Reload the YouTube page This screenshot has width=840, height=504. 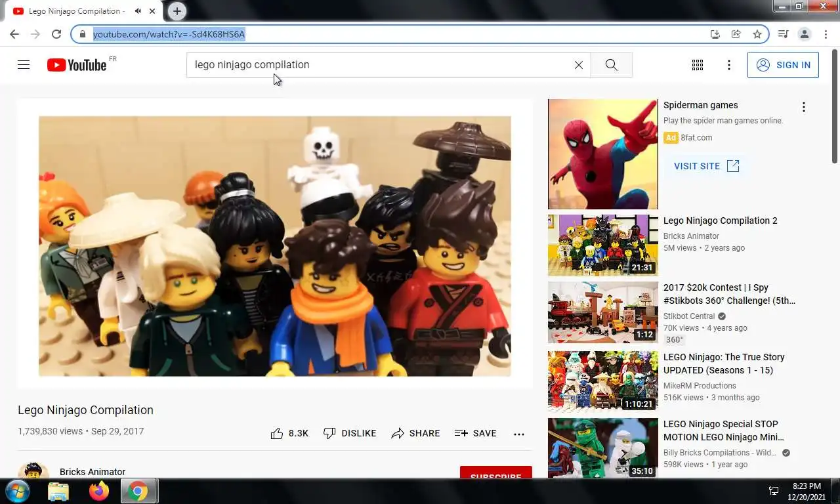56,34
